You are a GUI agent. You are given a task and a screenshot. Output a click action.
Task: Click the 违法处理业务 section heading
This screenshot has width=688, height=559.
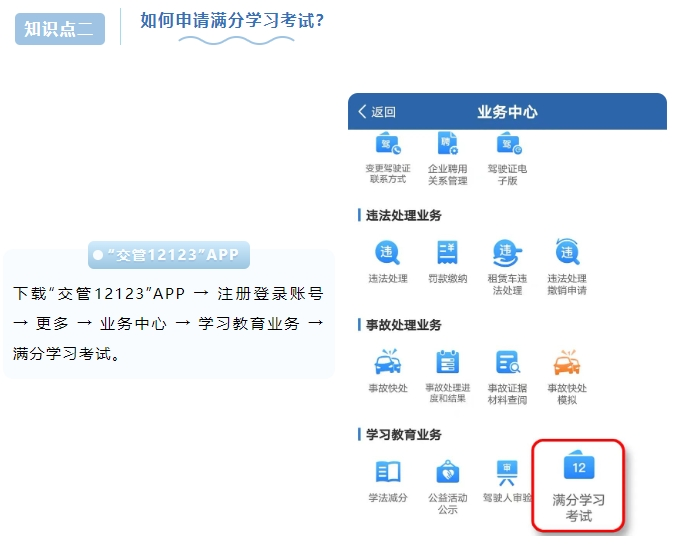[x=404, y=215]
